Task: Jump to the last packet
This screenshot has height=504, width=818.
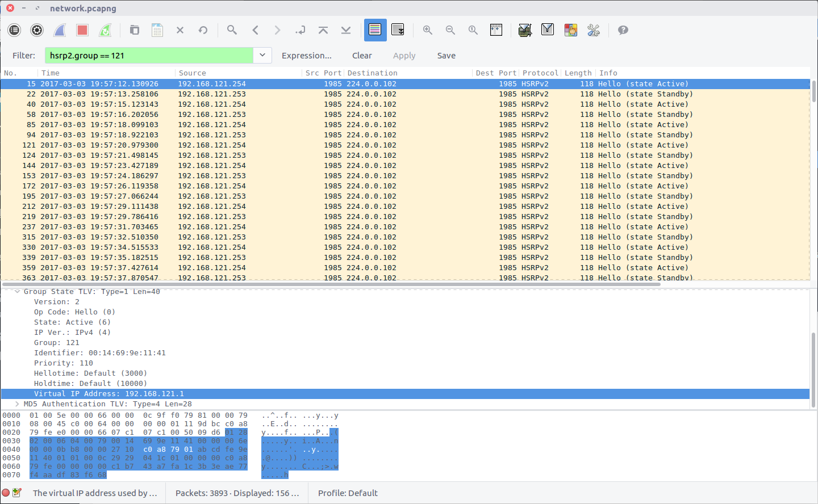Action: point(346,30)
